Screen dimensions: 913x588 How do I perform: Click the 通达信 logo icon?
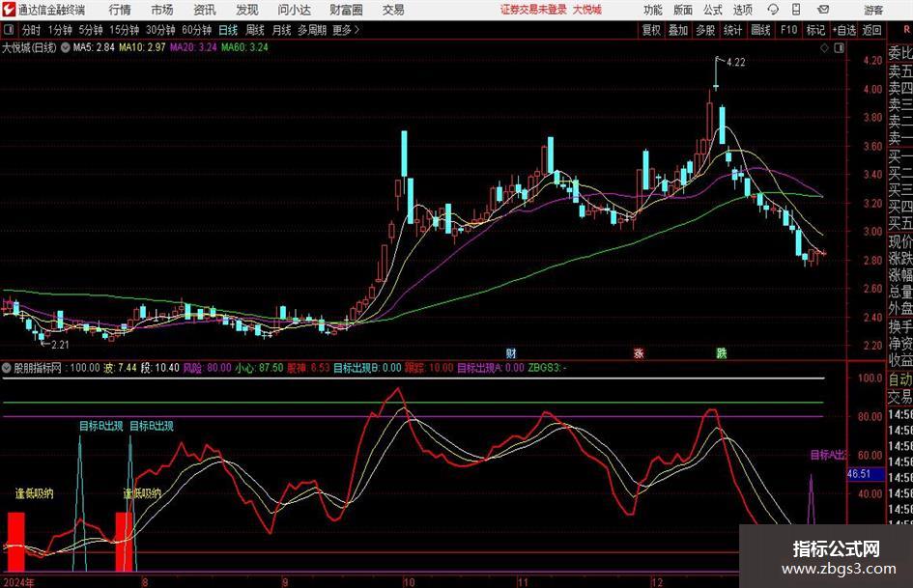[x=9, y=10]
